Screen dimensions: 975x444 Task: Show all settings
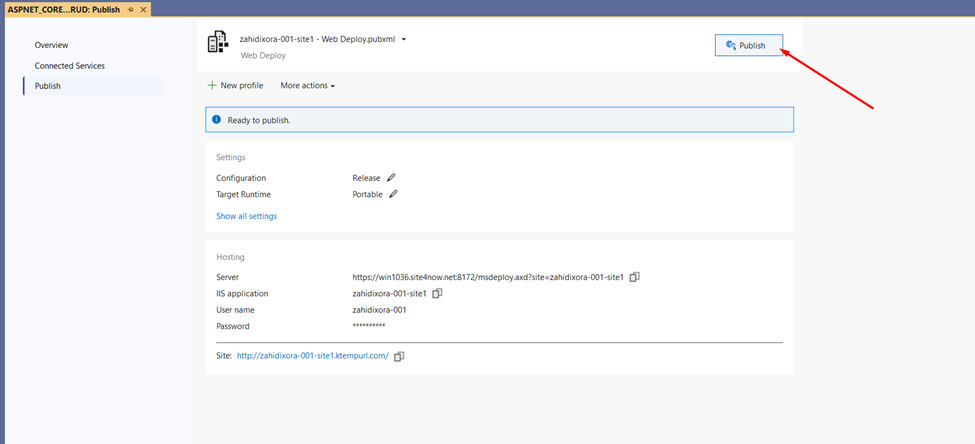click(x=246, y=216)
